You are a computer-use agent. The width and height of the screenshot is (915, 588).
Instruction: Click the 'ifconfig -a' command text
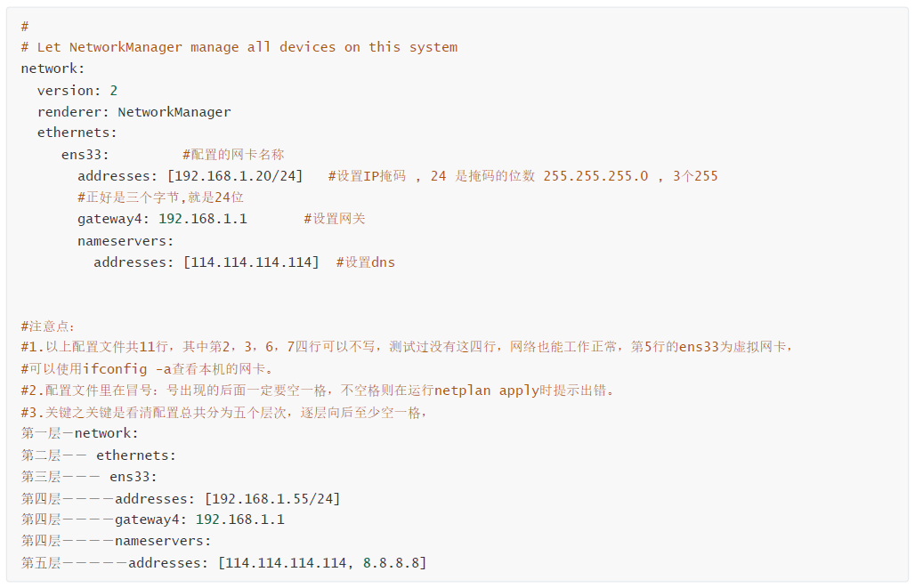pyautogui.click(x=126, y=369)
